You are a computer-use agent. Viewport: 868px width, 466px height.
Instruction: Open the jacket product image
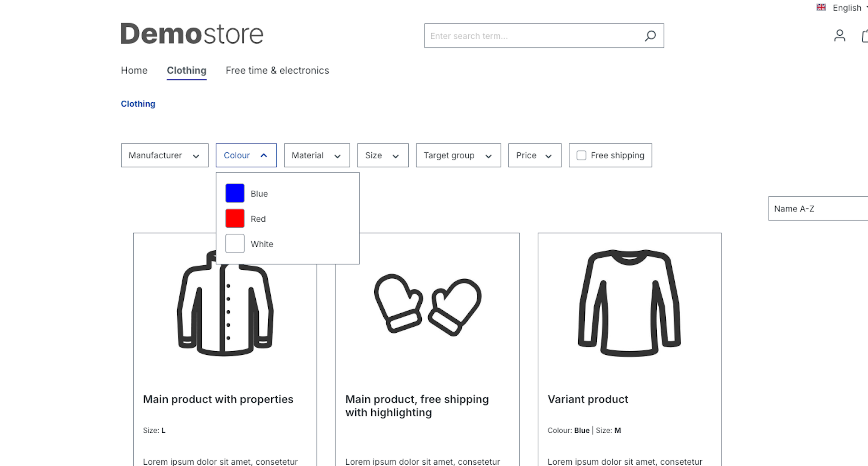(x=225, y=311)
